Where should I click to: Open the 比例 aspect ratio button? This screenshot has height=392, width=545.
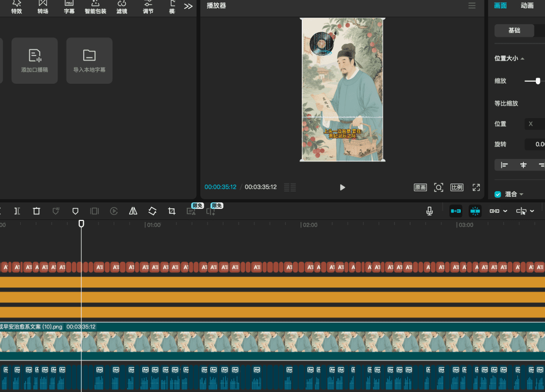coord(457,187)
